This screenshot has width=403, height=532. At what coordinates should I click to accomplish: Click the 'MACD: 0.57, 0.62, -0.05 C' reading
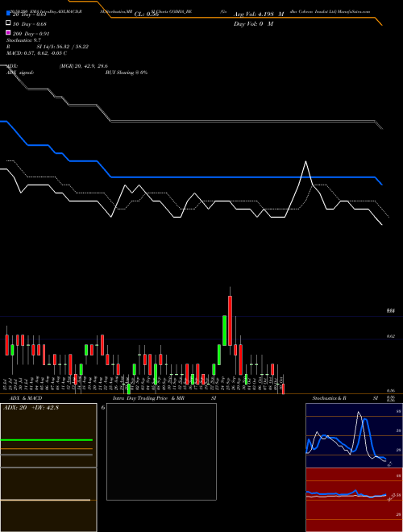click(36, 53)
